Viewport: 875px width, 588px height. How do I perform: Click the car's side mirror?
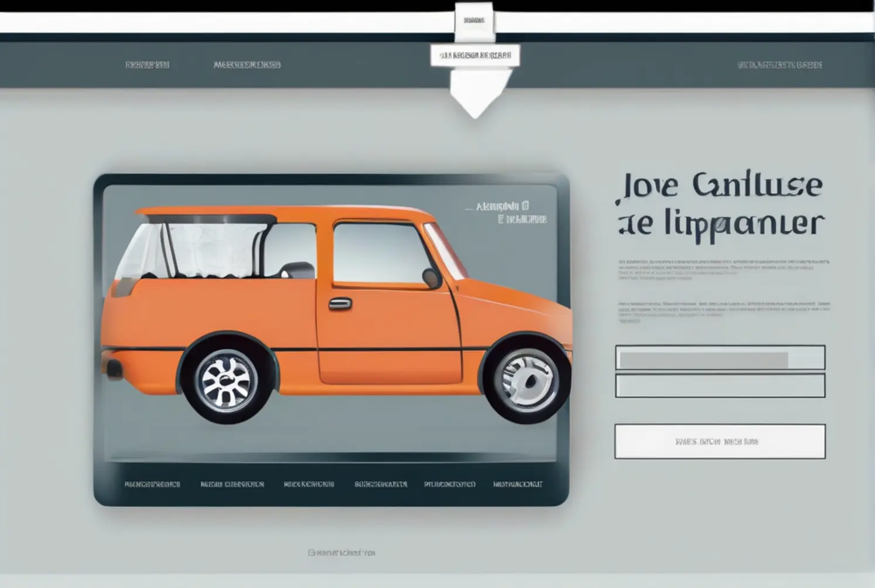(x=431, y=278)
